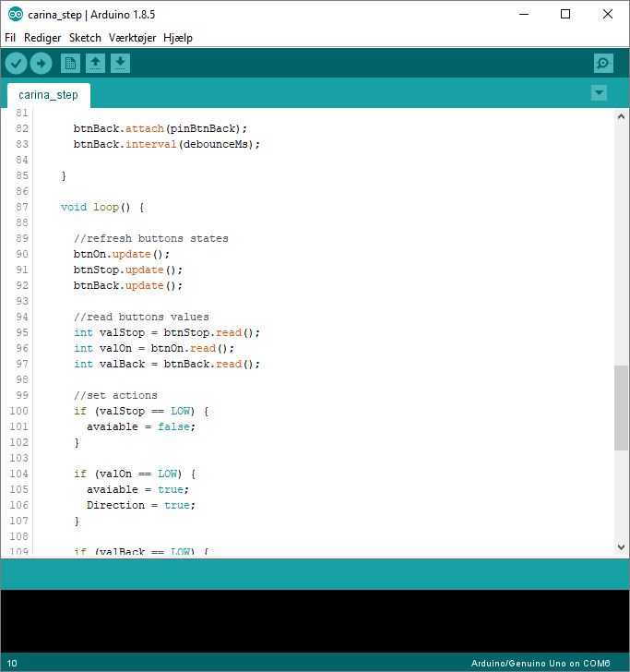The image size is (630, 672).
Task: Place cursor on 'btnOn.update();' line
Action: coord(122,255)
